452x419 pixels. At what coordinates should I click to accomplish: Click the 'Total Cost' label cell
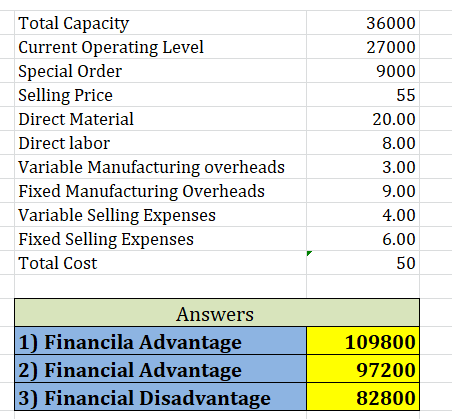coord(160,263)
